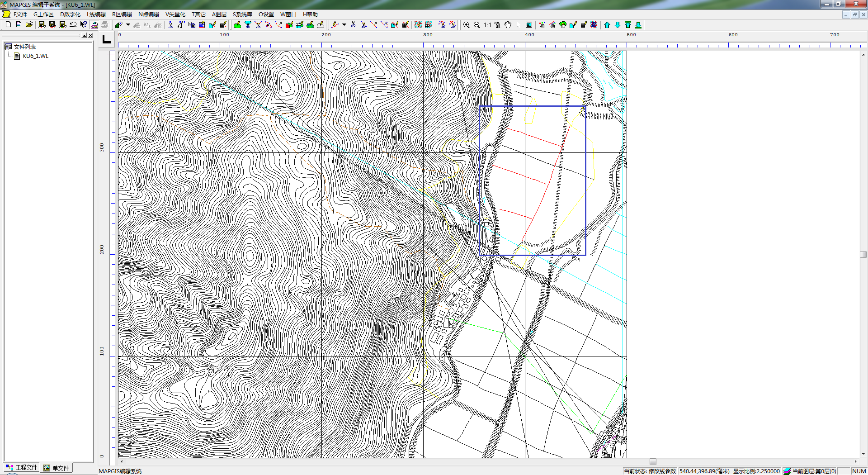Viewport: 868px width, 475px height.
Task: Click the 当前图层:第0层(0) status field
Action: pyautogui.click(x=814, y=471)
